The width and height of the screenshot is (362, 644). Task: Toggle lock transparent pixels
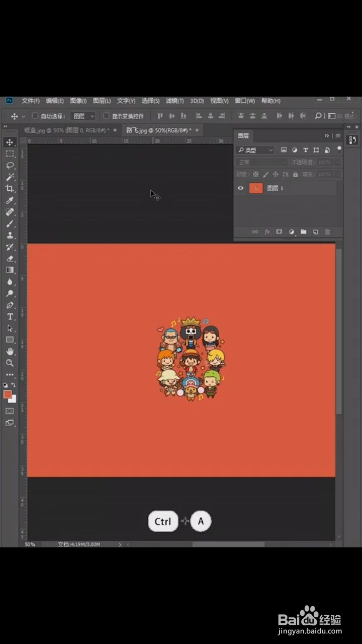click(x=255, y=175)
